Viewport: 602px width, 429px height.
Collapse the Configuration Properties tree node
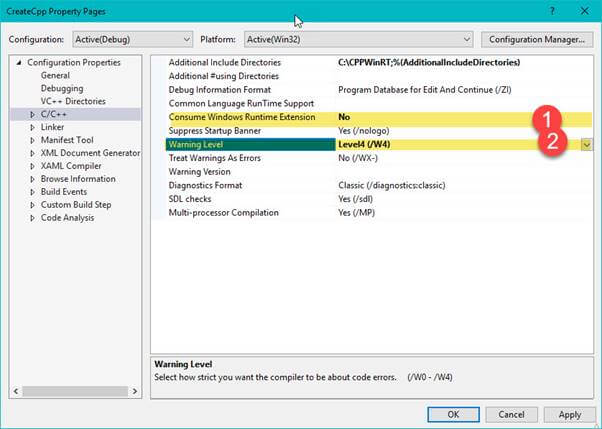coord(19,63)
